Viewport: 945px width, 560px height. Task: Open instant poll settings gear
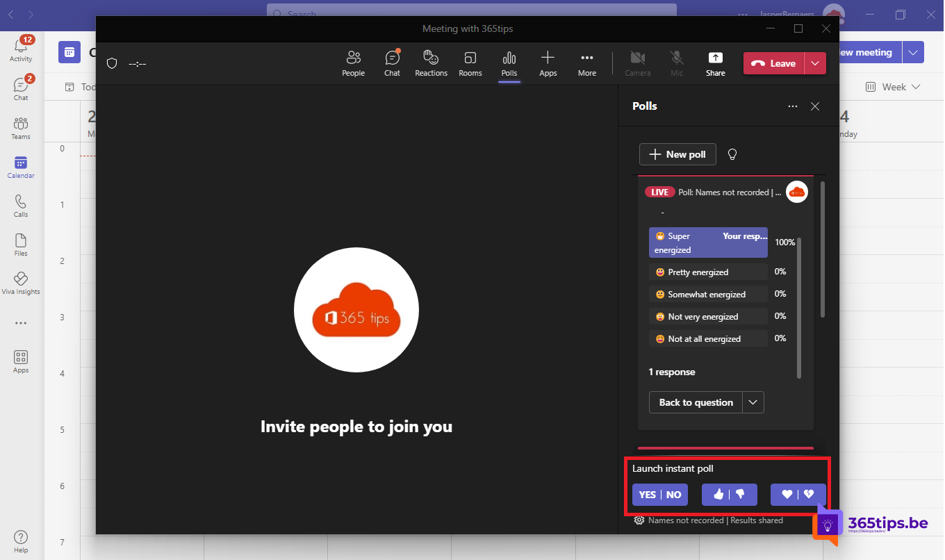(x=639, y=520)
